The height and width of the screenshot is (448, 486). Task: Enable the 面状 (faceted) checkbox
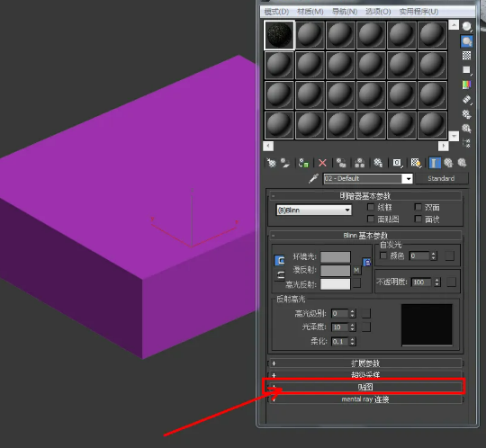418,219
